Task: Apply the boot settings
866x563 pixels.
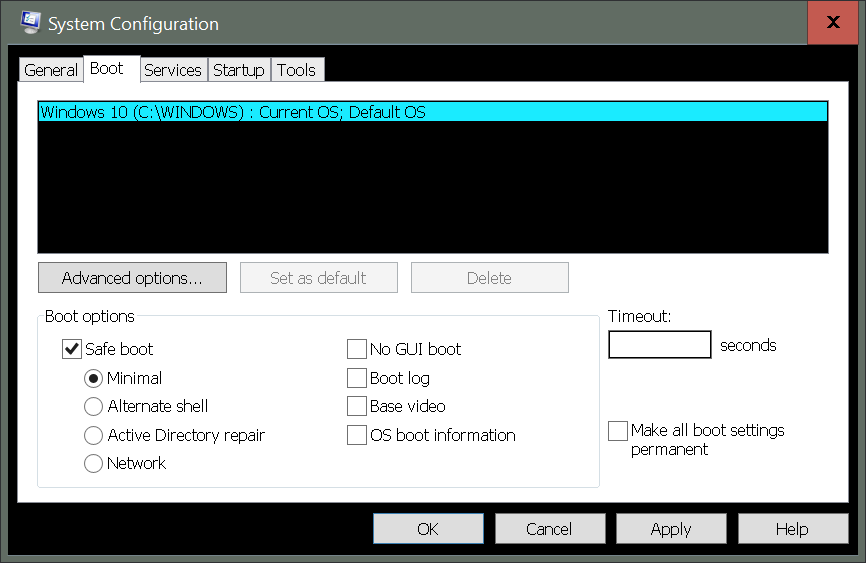Action: pos(672,529)
